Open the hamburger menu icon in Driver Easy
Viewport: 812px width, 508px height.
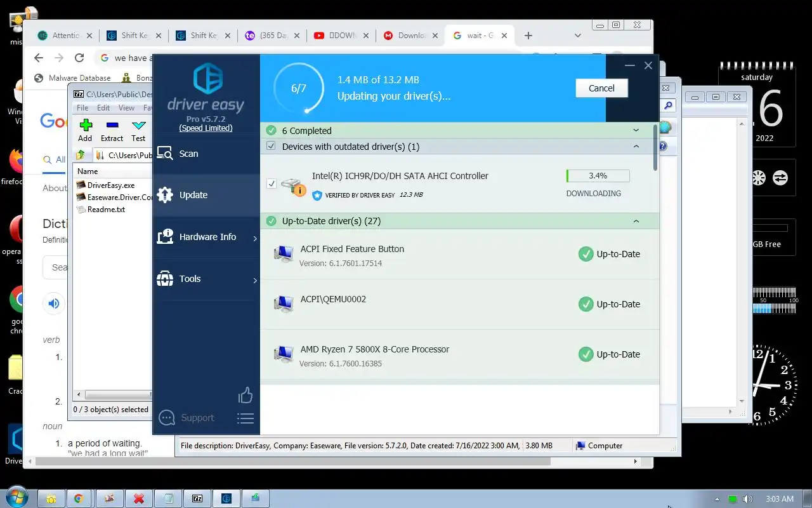pyautogui.click(x=246, y=418)
